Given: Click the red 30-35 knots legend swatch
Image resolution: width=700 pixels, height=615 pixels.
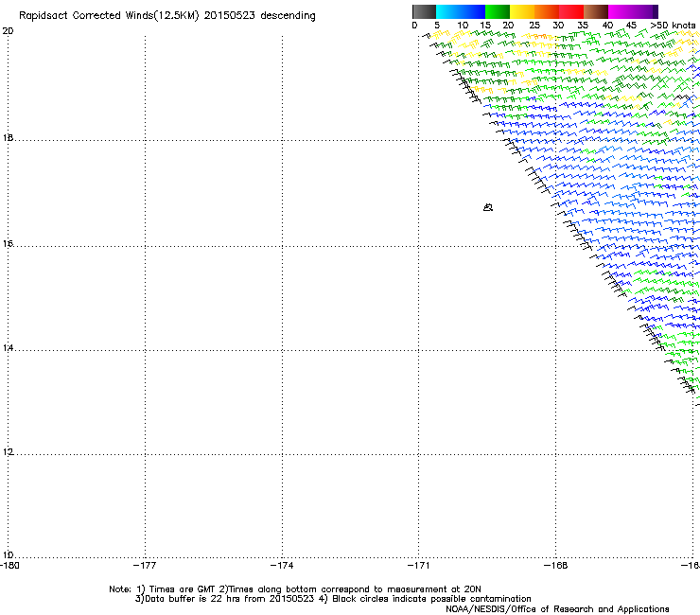Looking at the screenshot, I should coord(571,11).
